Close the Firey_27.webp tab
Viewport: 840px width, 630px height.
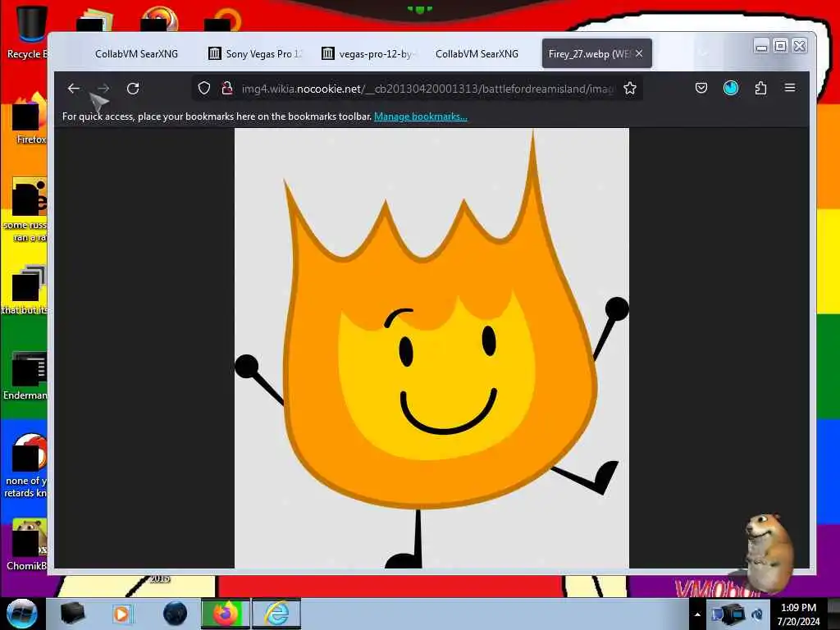click(639, 53)
